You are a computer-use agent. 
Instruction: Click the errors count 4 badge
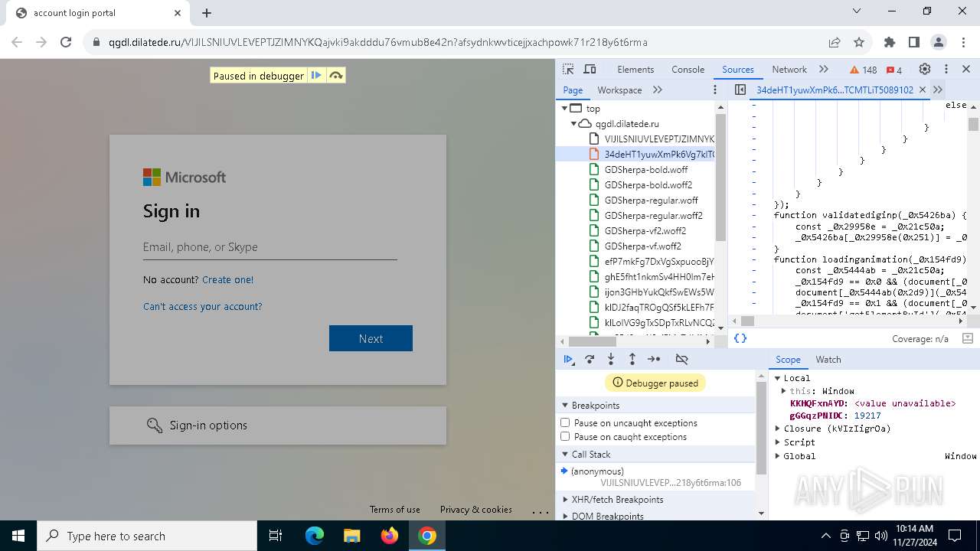coord(894,70)
